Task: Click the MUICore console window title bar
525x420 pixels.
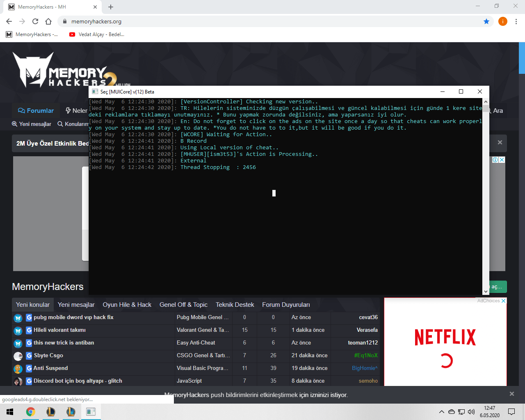Action: [262, 92]
